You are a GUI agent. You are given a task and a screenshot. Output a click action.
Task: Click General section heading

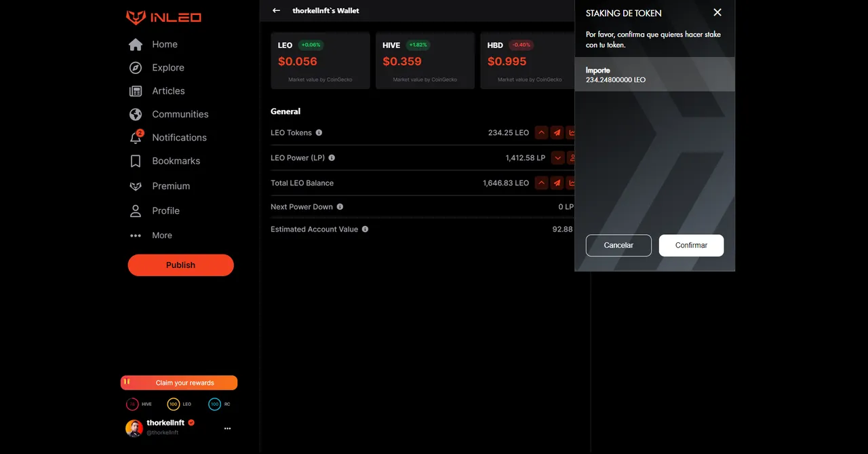pyautogui.click(x=285, y=111)
